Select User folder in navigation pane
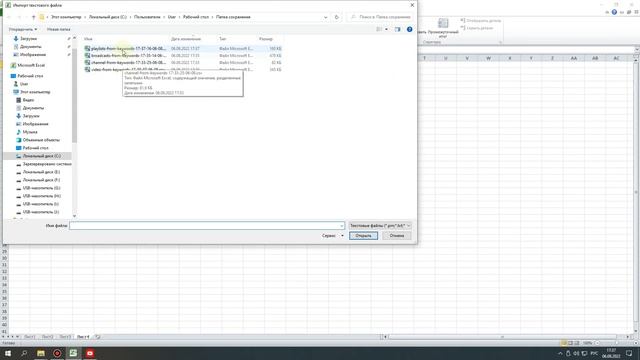 click(x=24, y=84)
